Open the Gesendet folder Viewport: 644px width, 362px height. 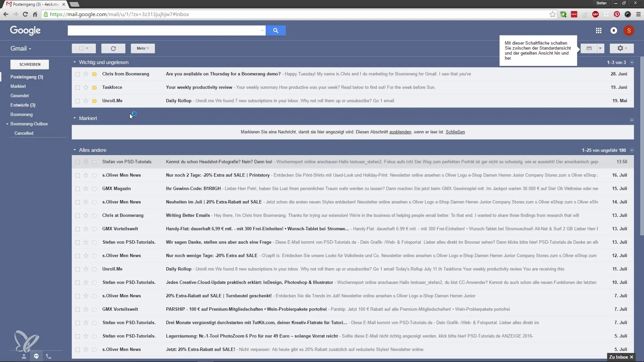pos(19,96)
